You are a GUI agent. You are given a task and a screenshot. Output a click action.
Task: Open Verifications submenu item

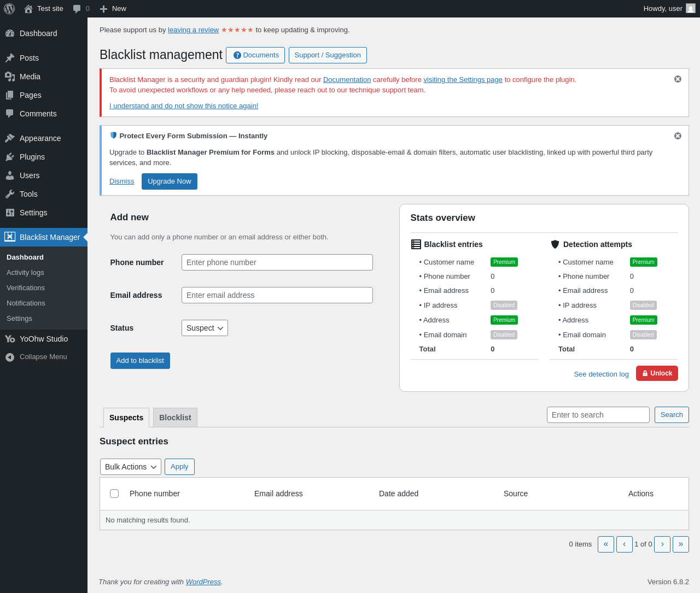click(x=26, y=287)
